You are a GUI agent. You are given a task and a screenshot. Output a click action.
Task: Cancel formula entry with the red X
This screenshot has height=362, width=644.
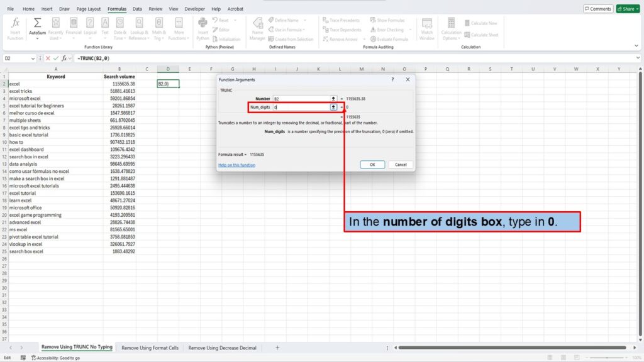[x=48, y=58]
